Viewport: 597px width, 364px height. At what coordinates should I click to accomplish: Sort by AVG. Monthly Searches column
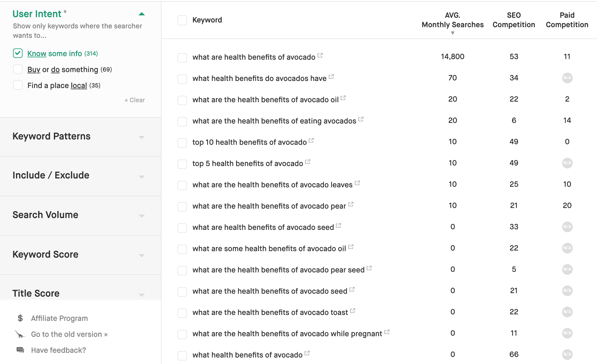pyautogui.click(x=452, y=20)
